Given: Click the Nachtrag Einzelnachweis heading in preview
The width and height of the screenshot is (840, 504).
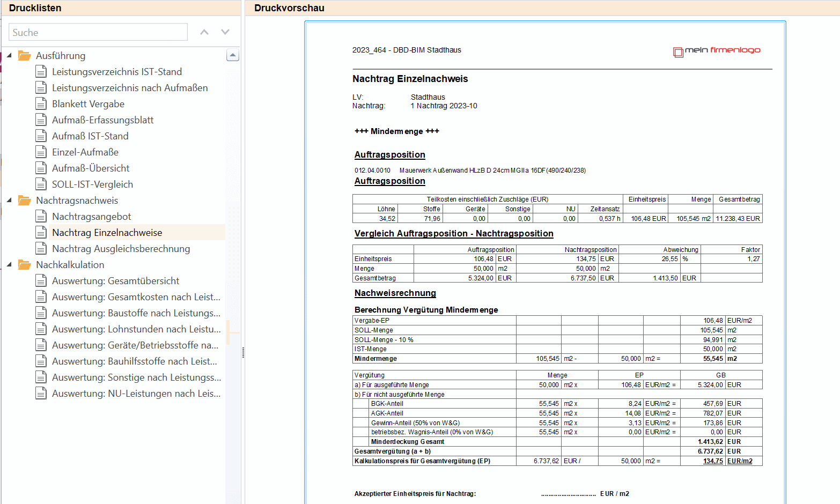Looking at the screenshot, I should (410, 79).
